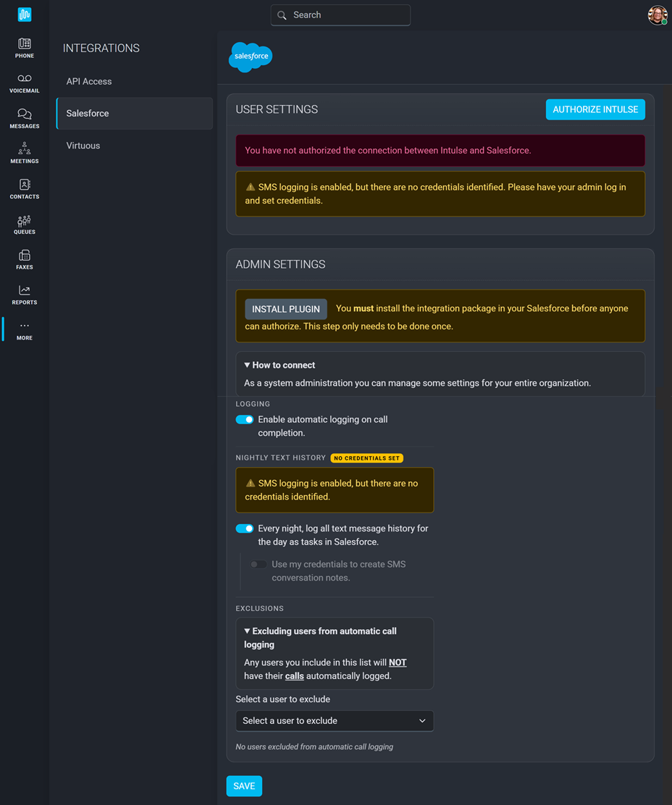Click the Exclusions section label

click(260, 608)
